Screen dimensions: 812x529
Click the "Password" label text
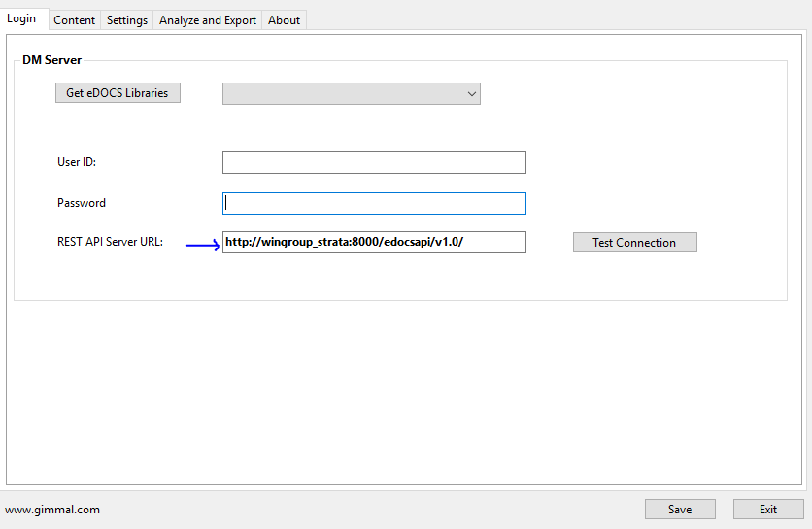82,203
